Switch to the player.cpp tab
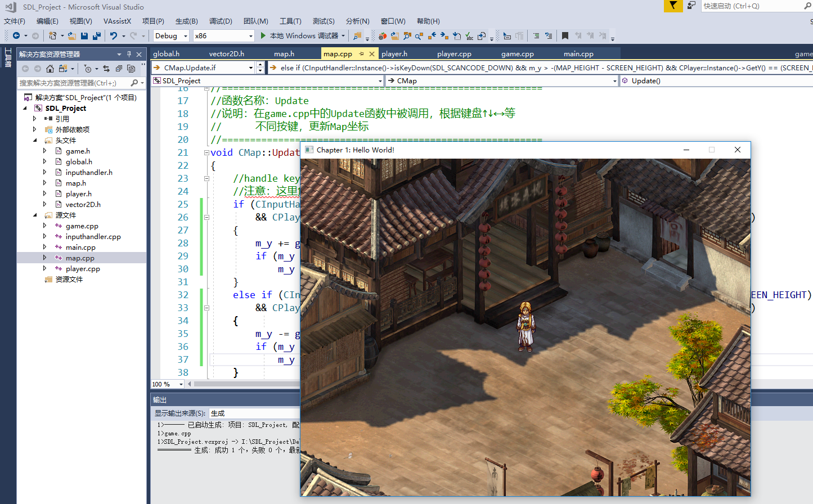The width and height of the screenshot is (813, 504). pos(454,54)
